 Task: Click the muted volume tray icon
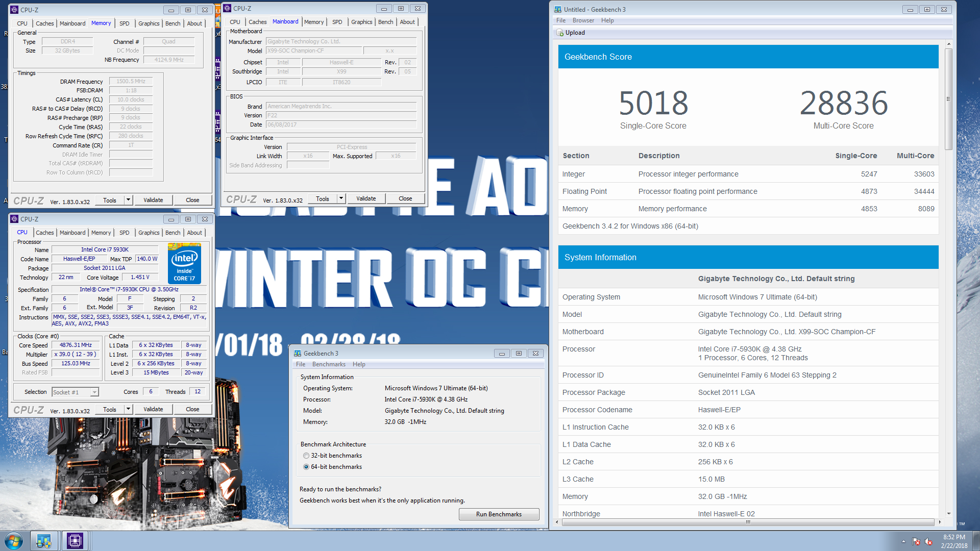point(928,541)
